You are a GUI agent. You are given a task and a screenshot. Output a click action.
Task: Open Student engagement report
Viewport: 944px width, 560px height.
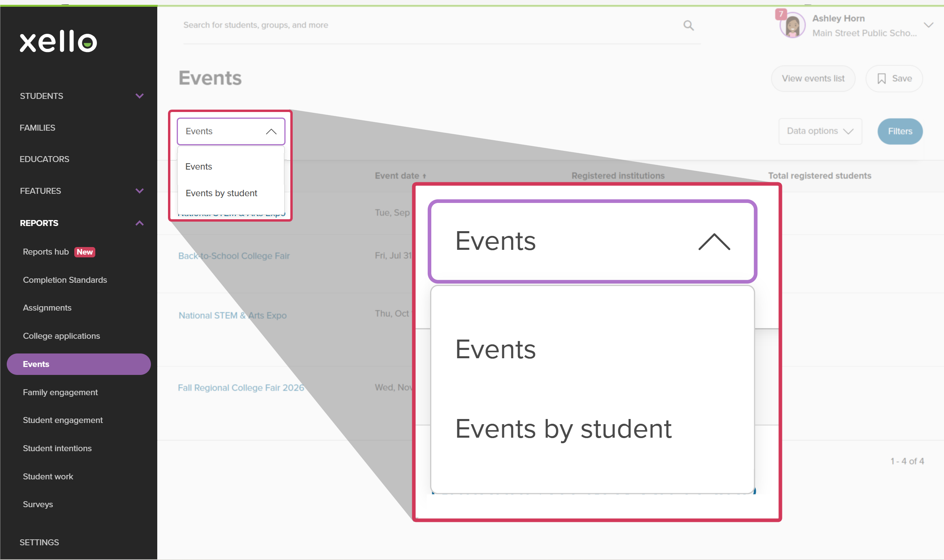[63, 420]
